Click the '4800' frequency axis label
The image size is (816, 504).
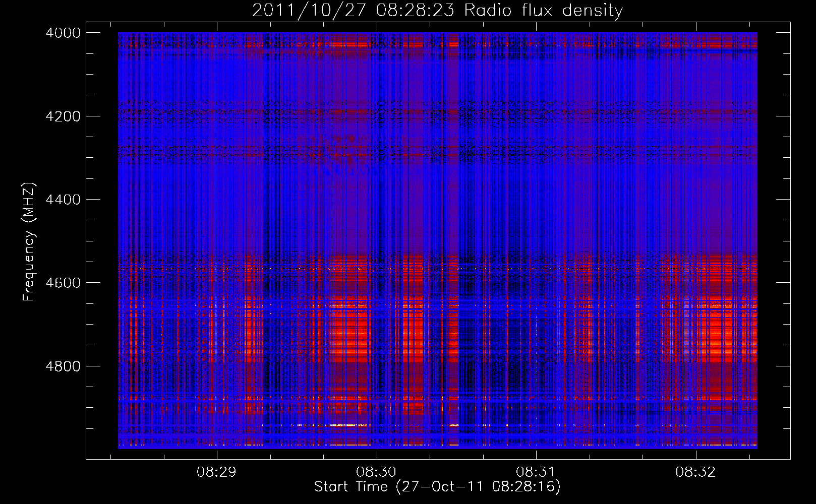point(63,366)
